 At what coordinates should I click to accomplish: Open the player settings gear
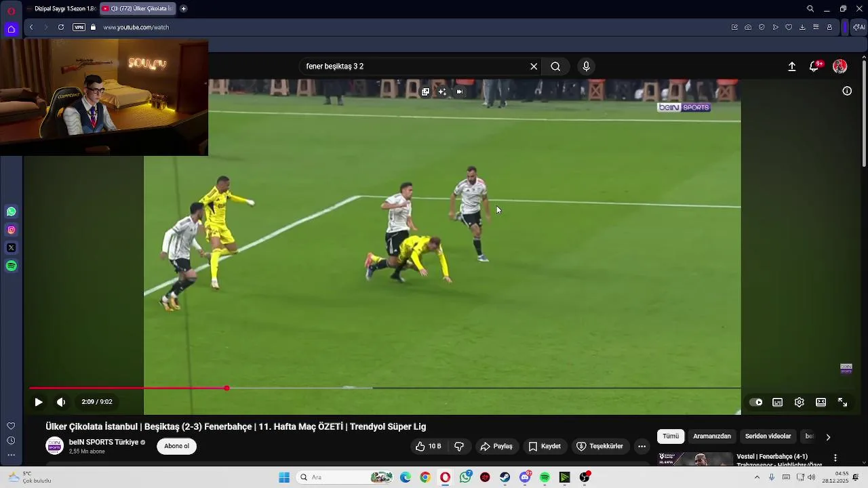coord(800,402)
